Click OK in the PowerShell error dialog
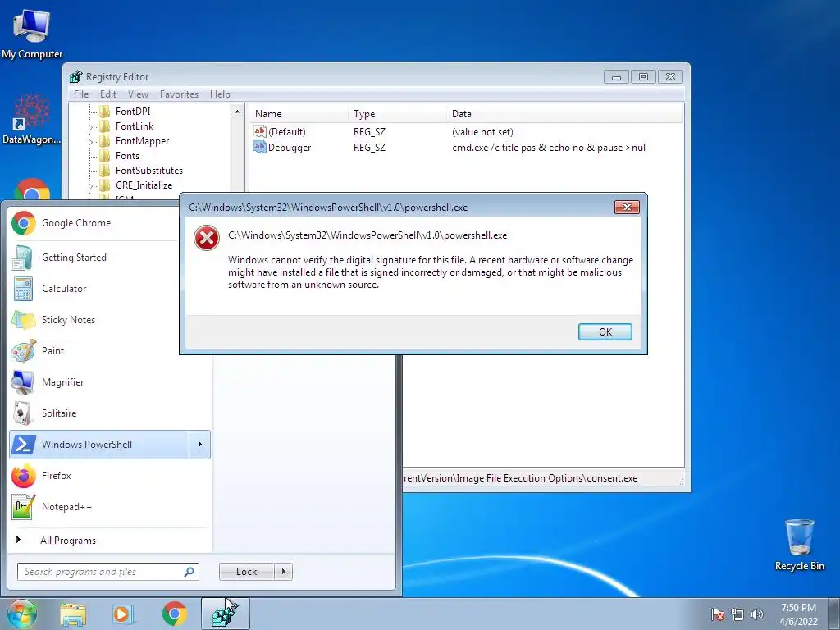Image resolution: width=840 pixels, height=630 pixels. 605,331
